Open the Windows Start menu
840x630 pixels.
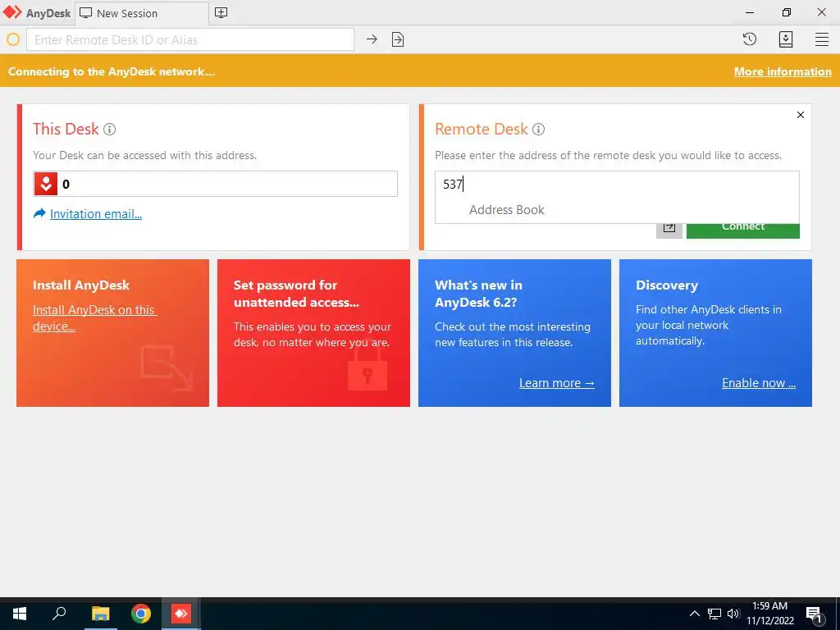click(20, 614)
